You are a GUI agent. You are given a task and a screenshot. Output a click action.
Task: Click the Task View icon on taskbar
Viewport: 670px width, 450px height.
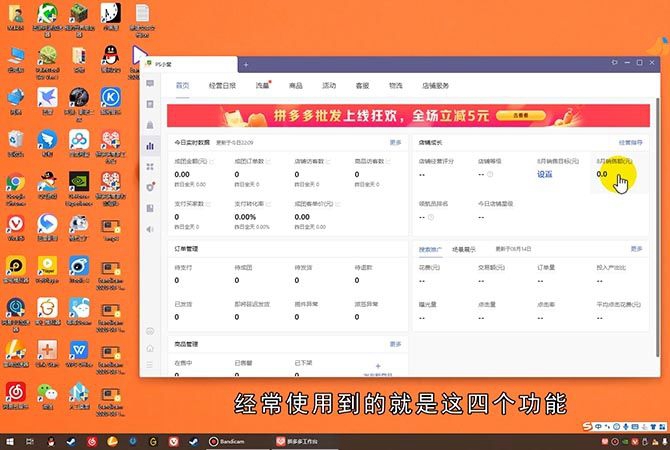(x=30, y=441)
